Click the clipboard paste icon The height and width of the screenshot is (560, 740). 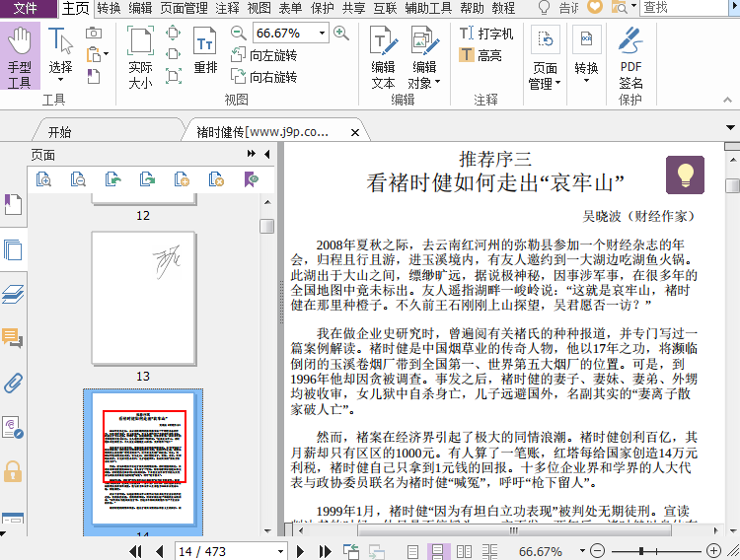click(x=95, y=54)
